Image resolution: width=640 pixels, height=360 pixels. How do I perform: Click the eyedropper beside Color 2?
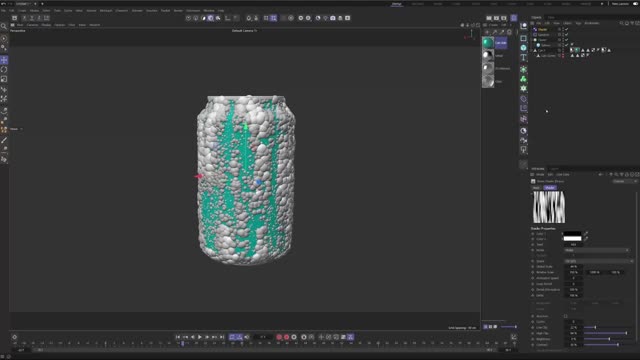(586, 239)
